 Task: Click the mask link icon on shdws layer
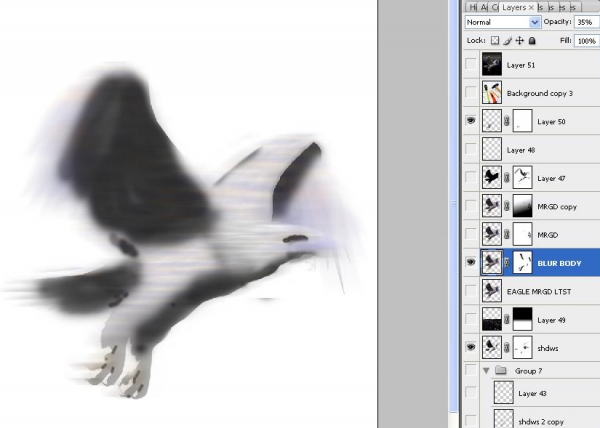(507, 348)
